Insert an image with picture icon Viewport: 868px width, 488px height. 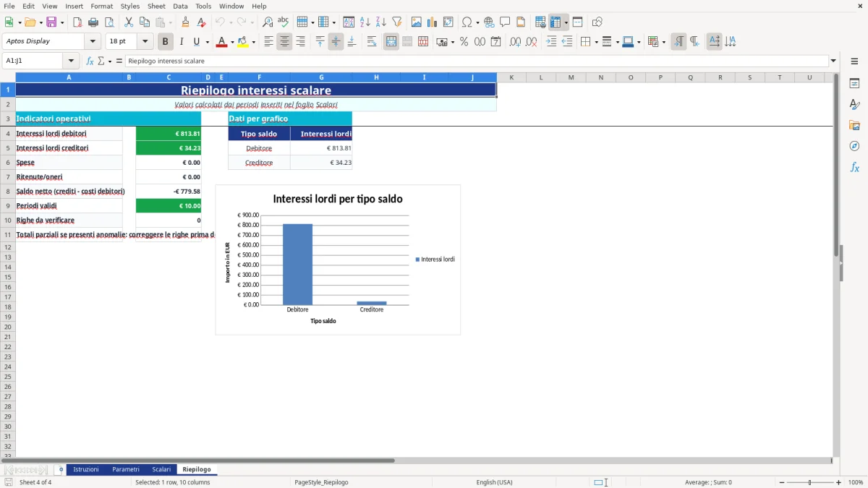coord(417,22)
